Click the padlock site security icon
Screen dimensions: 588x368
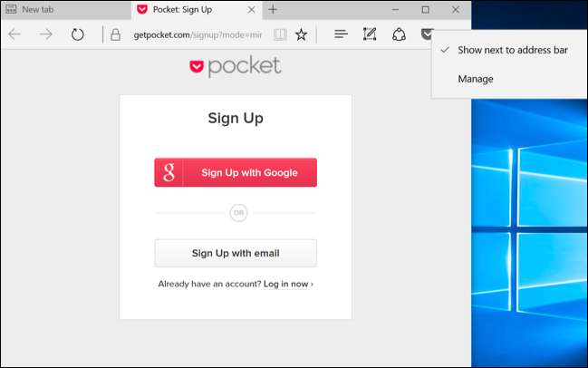click(115, 34)
